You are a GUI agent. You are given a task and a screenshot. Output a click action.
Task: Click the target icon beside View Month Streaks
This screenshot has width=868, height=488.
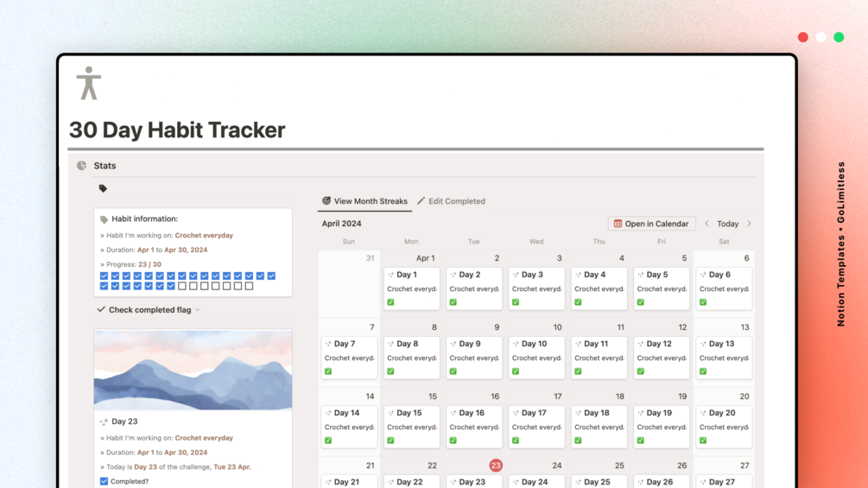(326, 201)
